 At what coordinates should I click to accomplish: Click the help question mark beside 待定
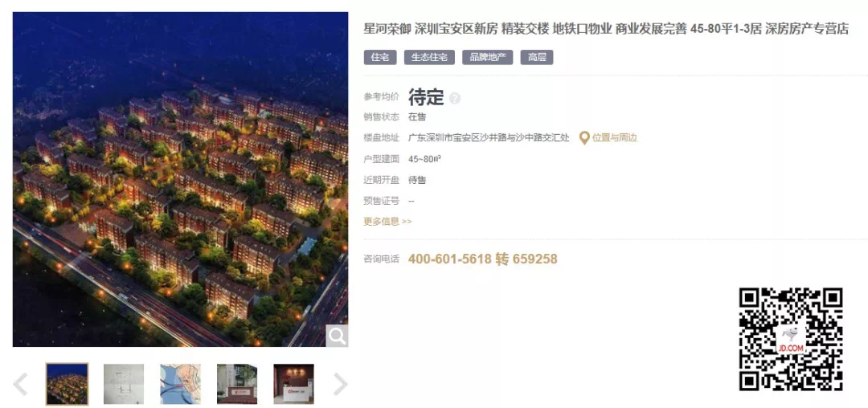[x=455, y=99]
